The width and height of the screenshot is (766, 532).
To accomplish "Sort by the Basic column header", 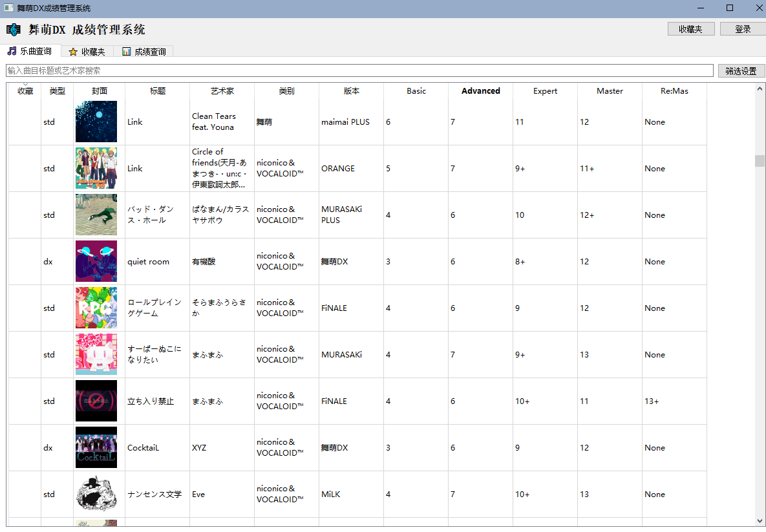I will point(416,91).
